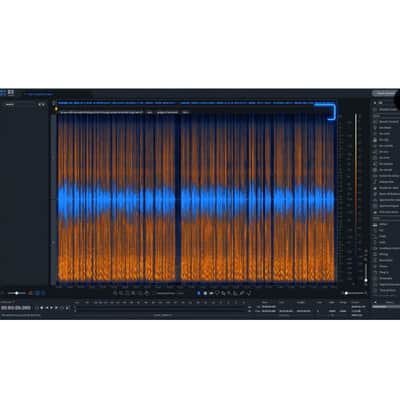Click the Spectral De-noise module icon
The image size is (400, 400).
tap(375, 194)
